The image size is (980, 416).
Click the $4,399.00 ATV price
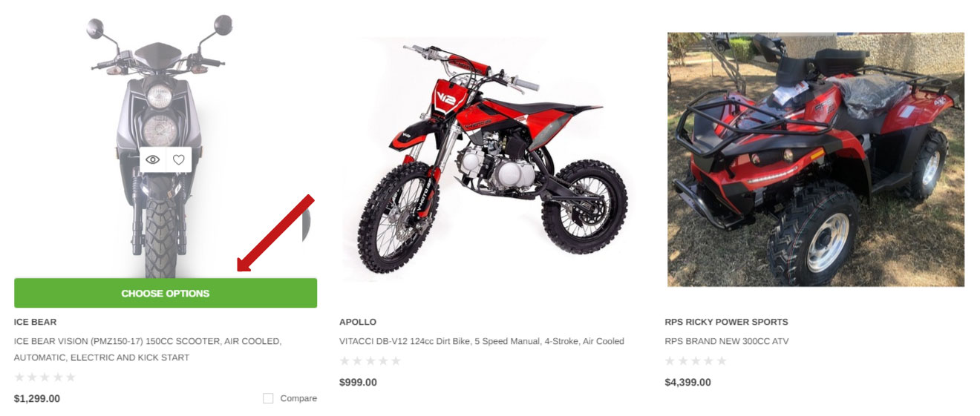687,382
